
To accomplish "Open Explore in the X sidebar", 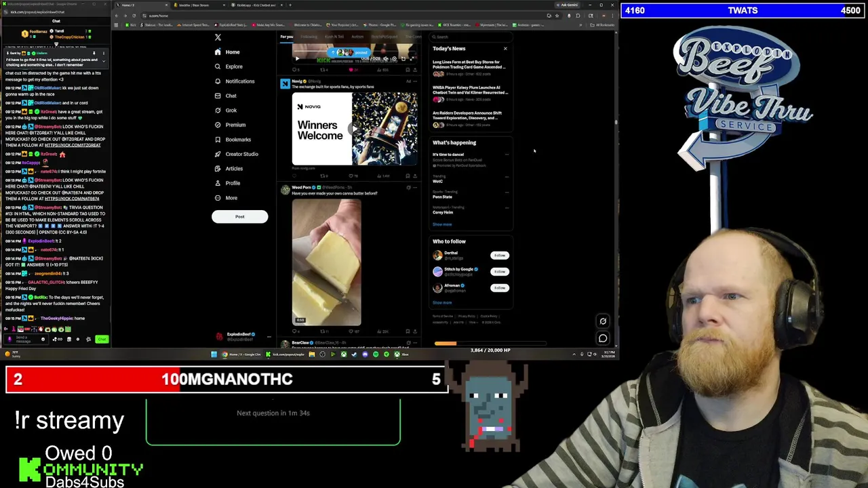I will pos(229,66).
